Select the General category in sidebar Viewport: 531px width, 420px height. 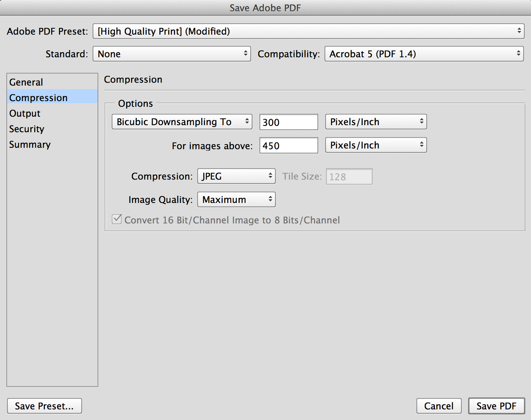click(52, 82)
